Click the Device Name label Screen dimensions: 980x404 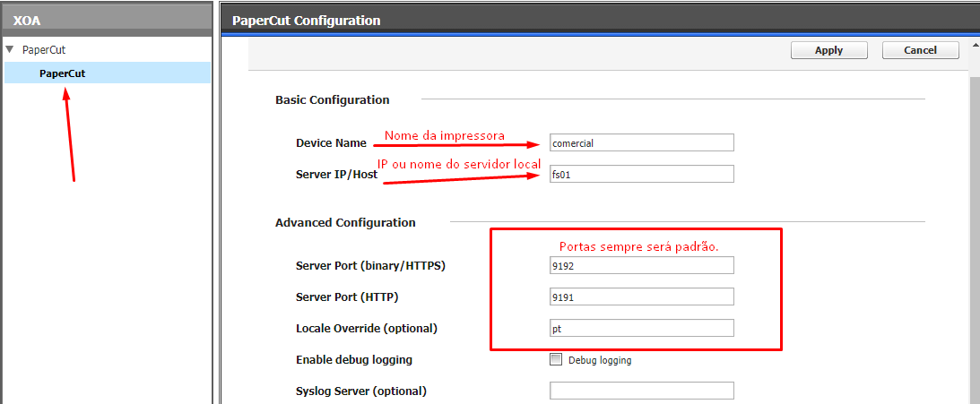click(331, 143)
